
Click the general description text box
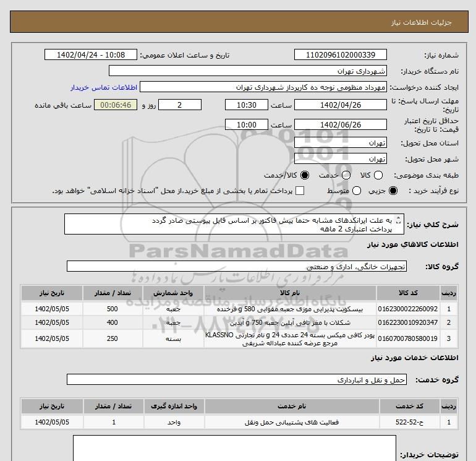(x=234, y=224)
